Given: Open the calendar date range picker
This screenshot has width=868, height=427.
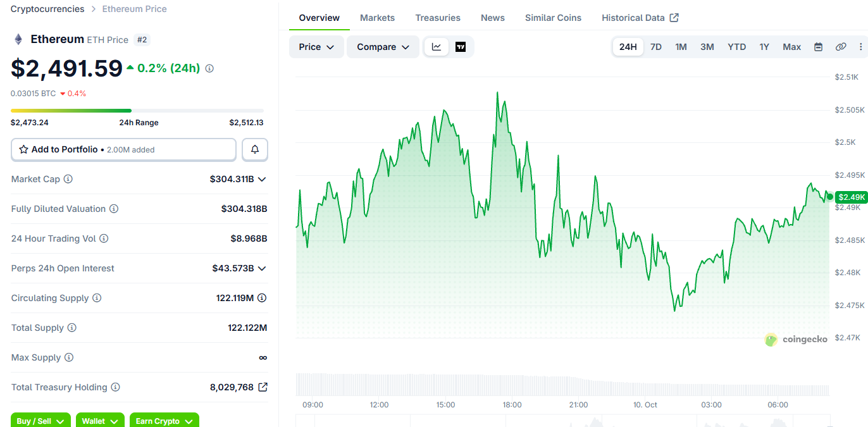Looking at the screenshot, I should 818,47.
